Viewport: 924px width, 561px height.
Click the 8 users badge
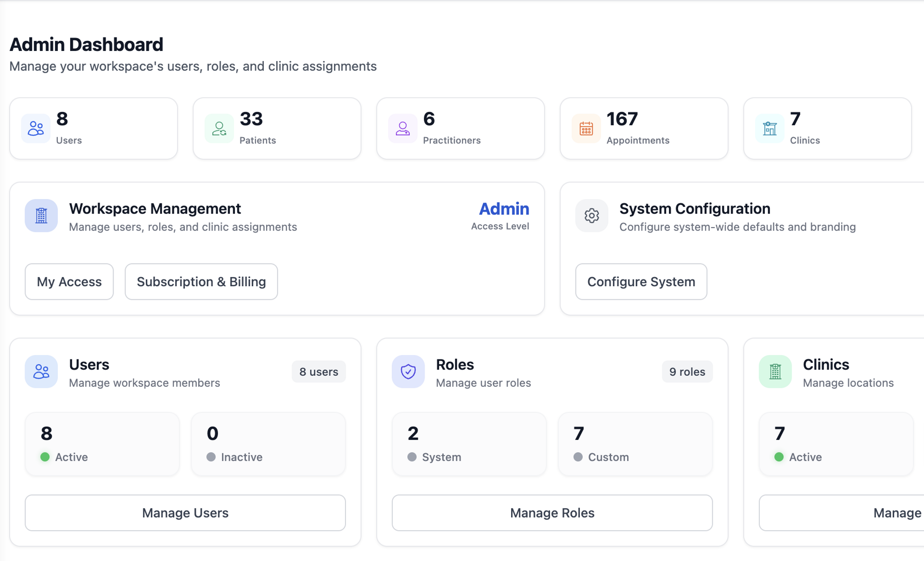coord(319,371)
